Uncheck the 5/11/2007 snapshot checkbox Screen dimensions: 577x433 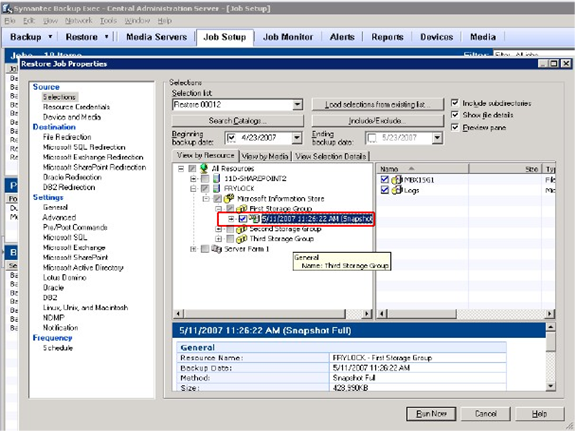(243, 219)
